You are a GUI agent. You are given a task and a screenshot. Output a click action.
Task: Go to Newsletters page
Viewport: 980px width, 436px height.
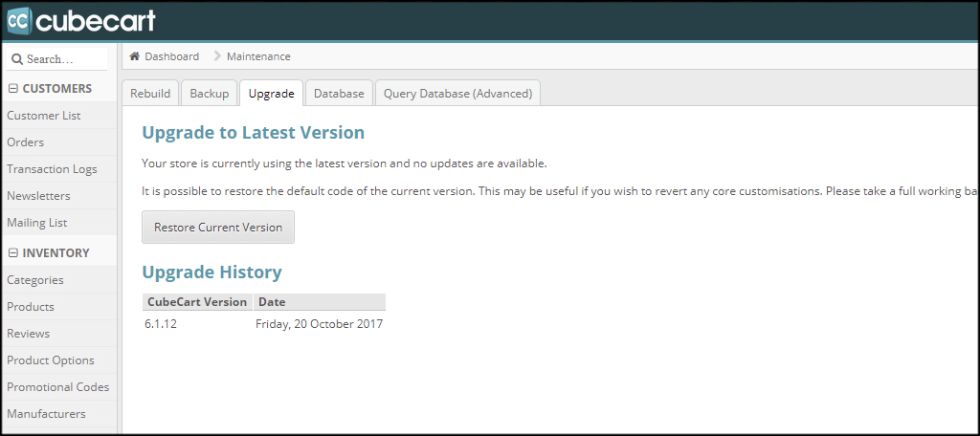pos(38,196)
